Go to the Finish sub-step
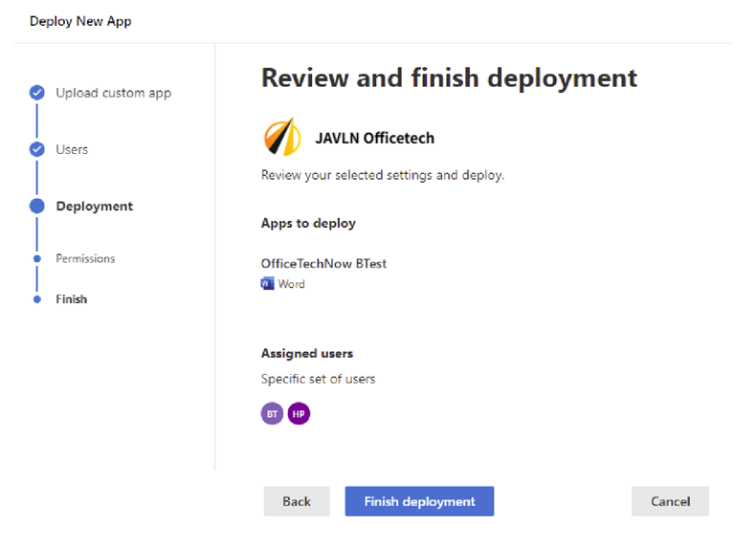Screen dimensions: 756x547 [x=72, y=299]
